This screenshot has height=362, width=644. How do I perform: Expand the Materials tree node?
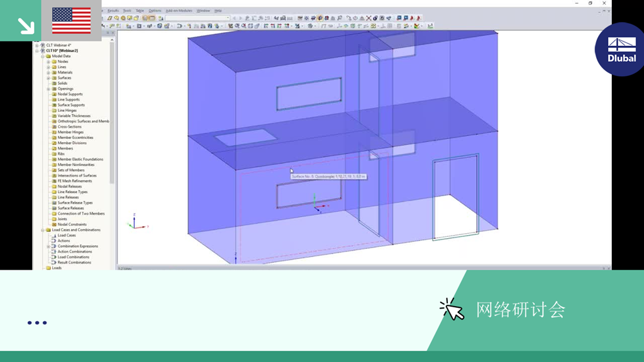48,72
